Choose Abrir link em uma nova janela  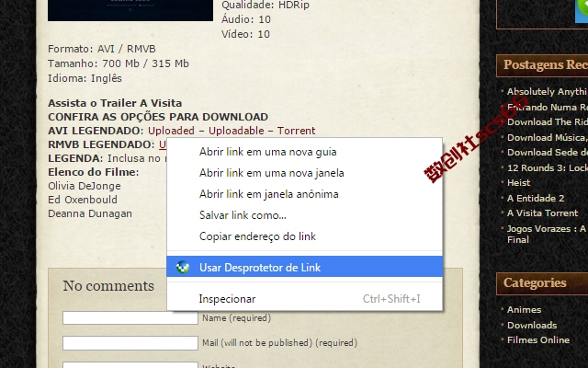[304, 173]
